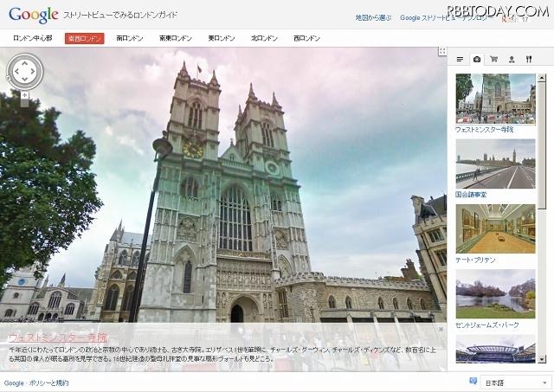
Task: Click the sidebar scrollbar down arrow
Action: click(x=542, y=359)
